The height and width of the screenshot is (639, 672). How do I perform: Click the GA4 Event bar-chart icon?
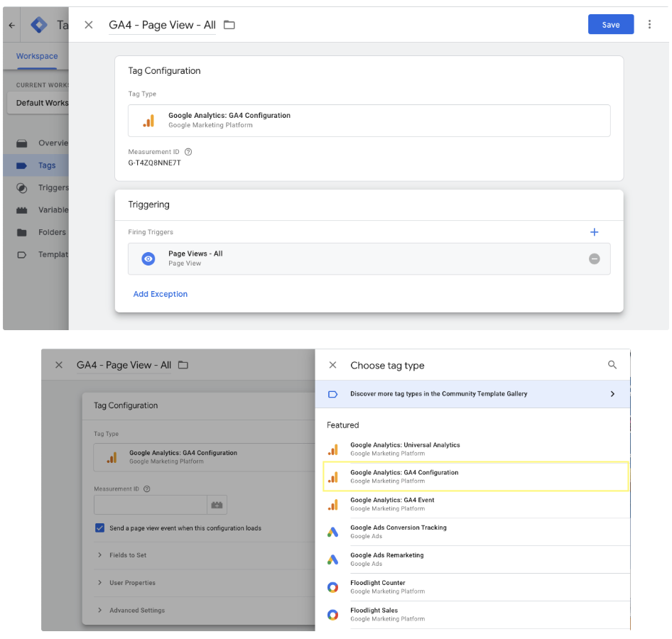333,505
